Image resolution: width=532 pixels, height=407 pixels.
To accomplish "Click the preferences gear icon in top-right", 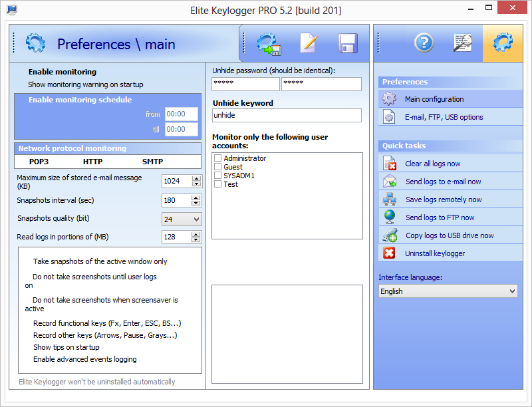I will click(503, 43).
